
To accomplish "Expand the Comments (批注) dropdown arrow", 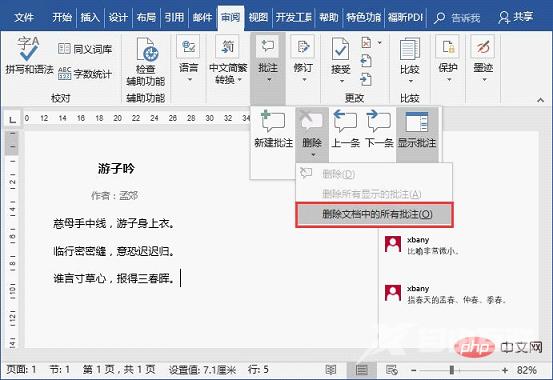I will [x=269, y=80].
